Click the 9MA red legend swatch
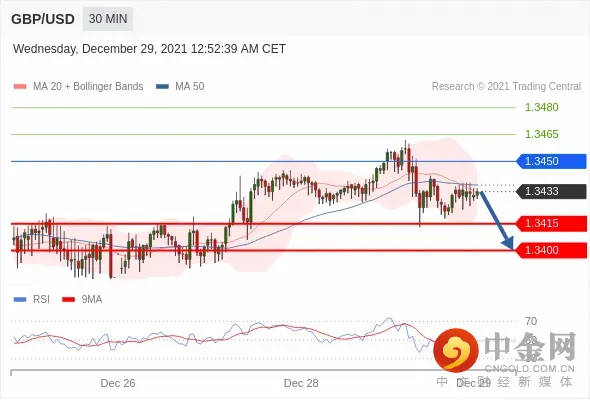Image resolution: width=590 pixels, height=400 pixels. [x=68, y=300]
